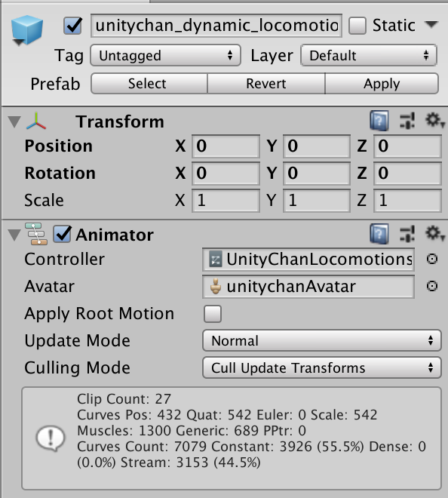
Task: Click the GameObject name field
Action: (216, 26)
